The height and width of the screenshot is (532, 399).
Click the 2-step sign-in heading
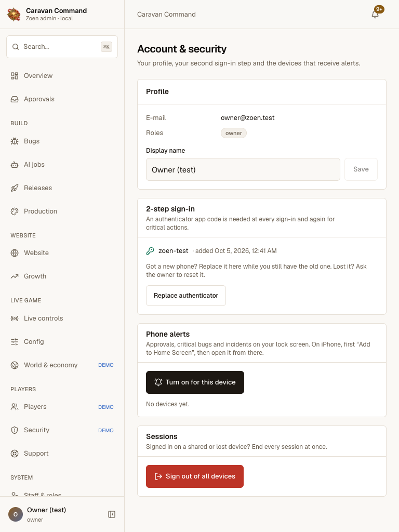[170, 209]
